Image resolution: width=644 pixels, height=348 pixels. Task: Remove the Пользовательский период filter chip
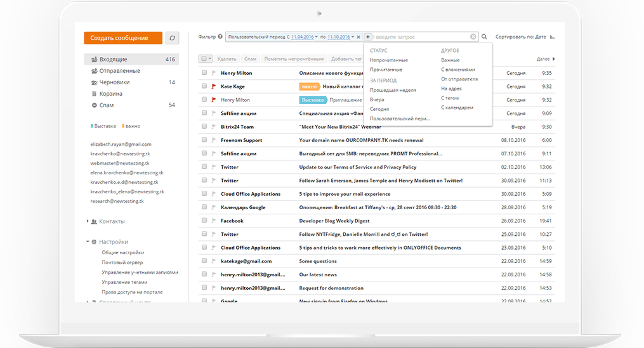(x=359, y=37)
